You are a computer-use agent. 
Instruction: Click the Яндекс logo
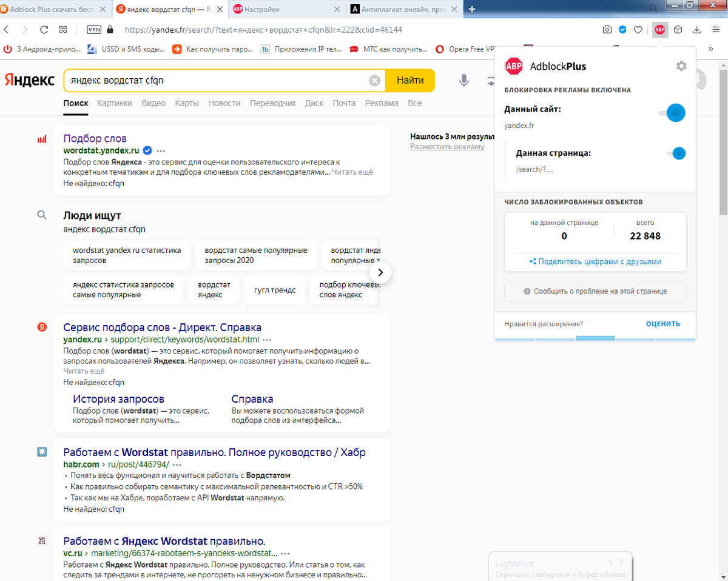[30, 80]
